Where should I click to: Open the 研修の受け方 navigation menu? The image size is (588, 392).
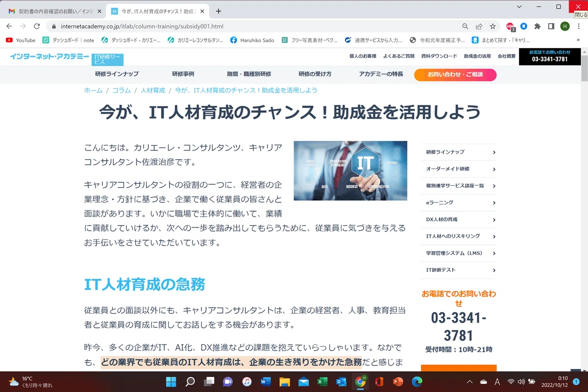click(315, 74)
